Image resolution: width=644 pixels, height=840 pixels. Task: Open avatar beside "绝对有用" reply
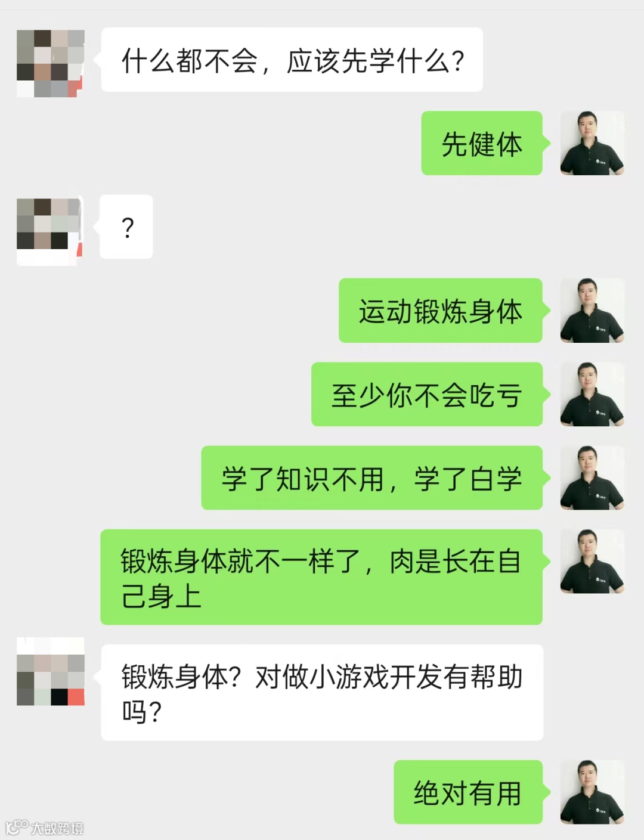(592, 792)
